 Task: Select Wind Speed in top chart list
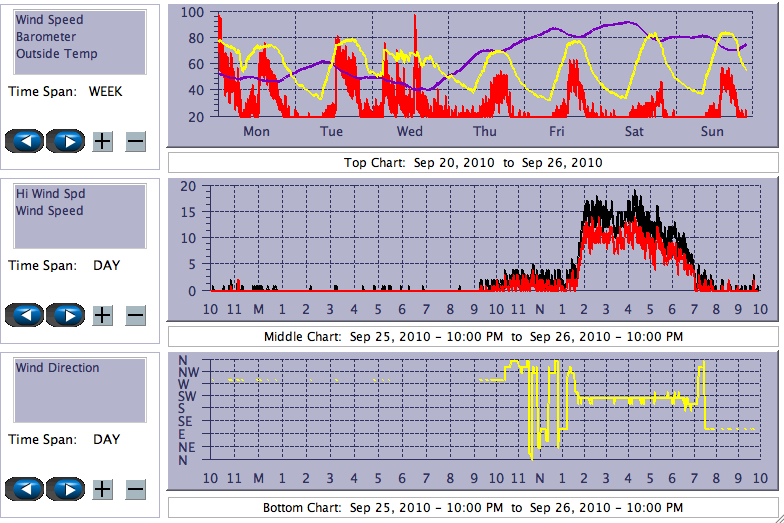[x=50, y=20]
